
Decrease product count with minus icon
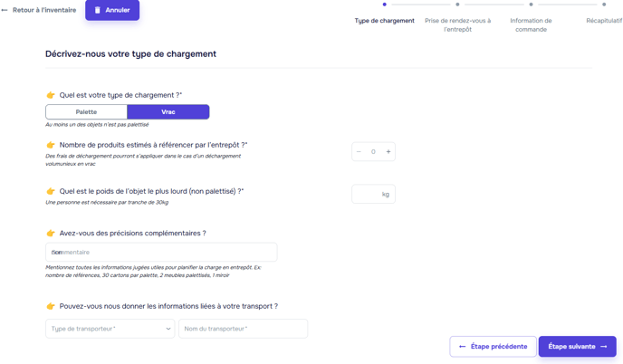(359, 152)
